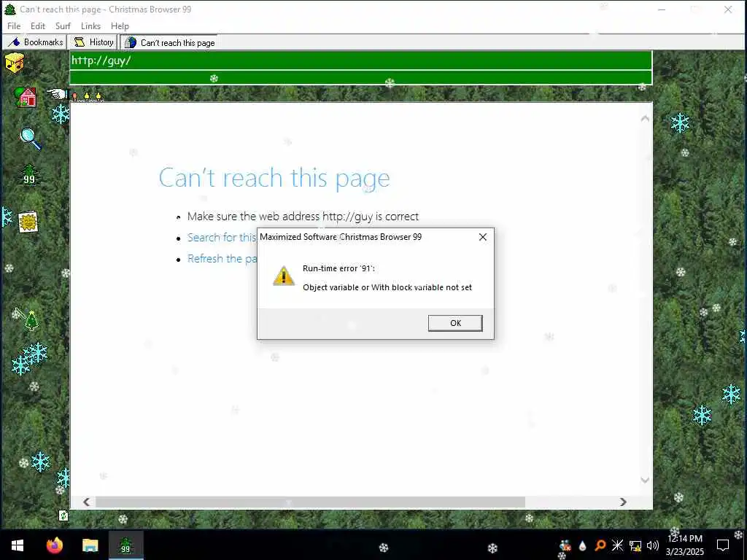The height and width of the screenshot is (560, 747).
Task: Click the second green bar below the address
Action: pyautogui.click(x=360, y=77)
